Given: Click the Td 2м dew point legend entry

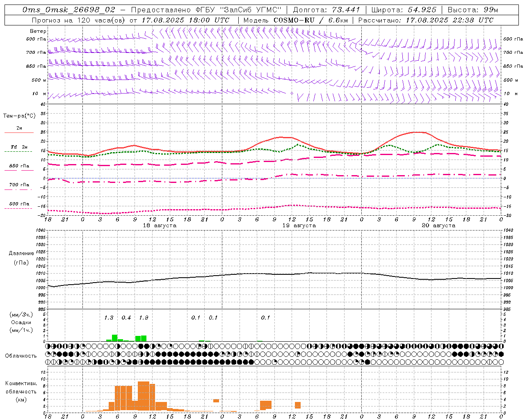Looking at the screenshot, I should (x=19, y=147).
